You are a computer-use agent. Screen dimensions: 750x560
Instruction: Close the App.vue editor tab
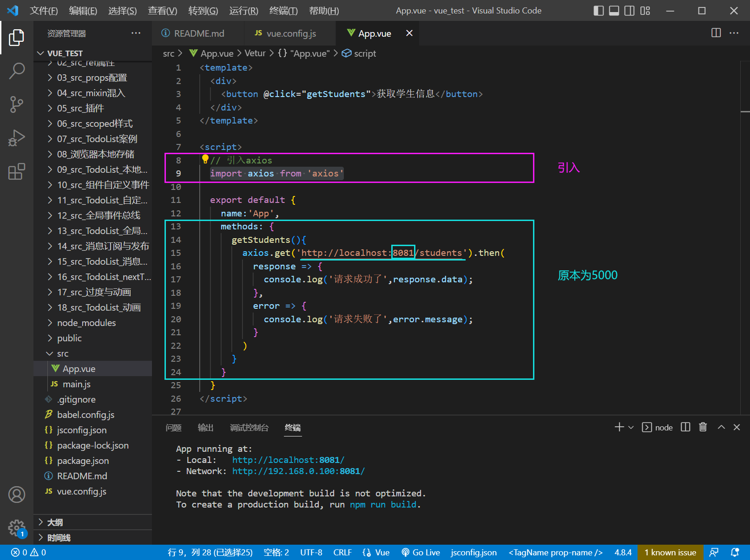(x=409, y=33)
